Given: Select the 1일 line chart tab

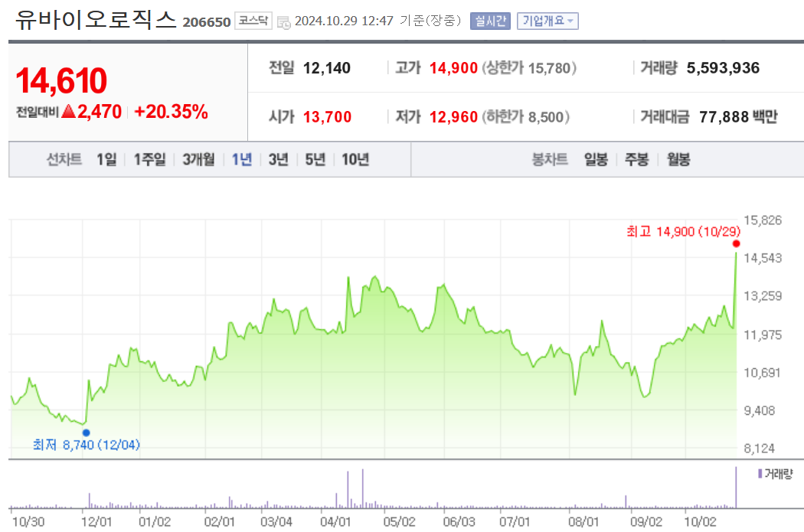Looking at the screenshot, I should 106,159.
